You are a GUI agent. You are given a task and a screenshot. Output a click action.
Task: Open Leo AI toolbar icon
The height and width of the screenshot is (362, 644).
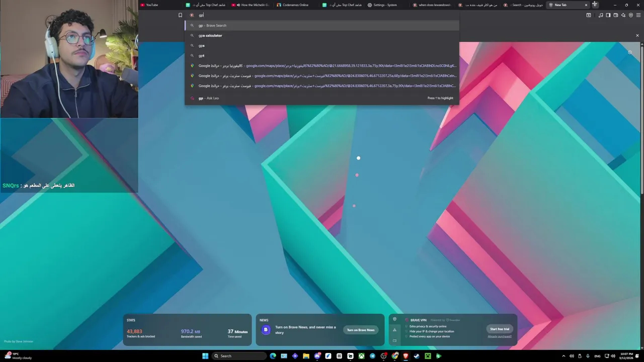coord(623,15)
